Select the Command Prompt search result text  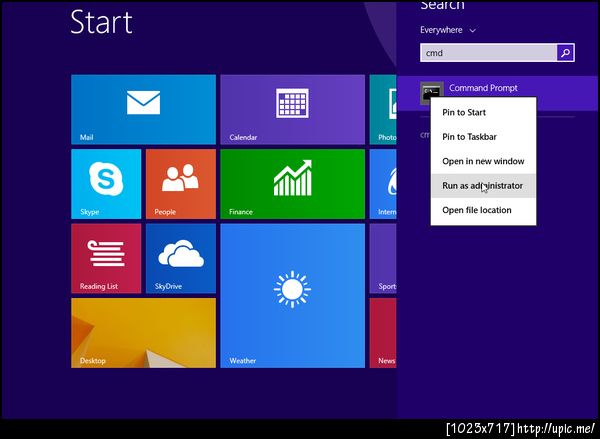[483, 88]
